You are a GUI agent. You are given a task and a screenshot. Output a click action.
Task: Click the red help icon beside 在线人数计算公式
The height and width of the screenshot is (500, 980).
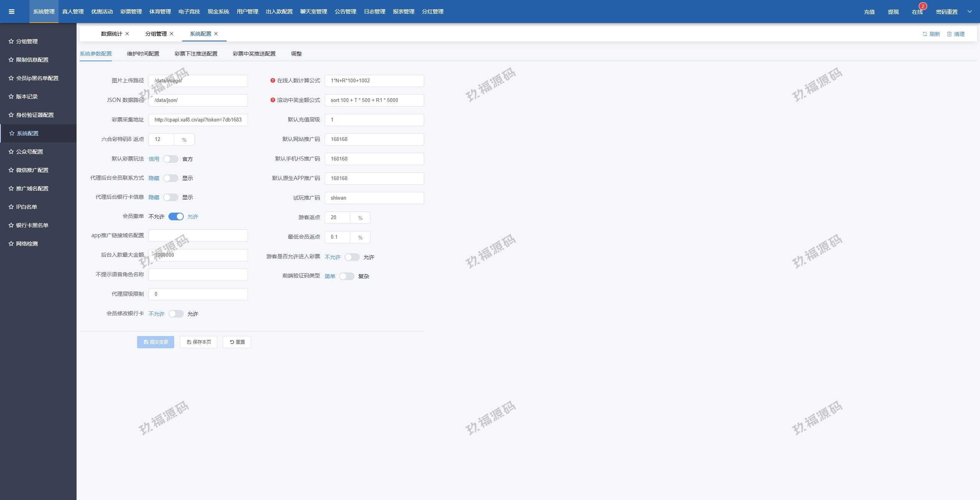pos(273,80)
